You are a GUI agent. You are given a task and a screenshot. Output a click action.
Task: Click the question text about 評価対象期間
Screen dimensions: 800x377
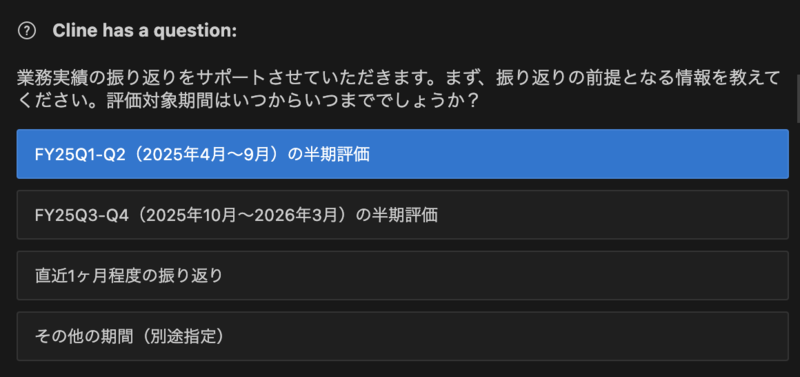coord(398,89)
